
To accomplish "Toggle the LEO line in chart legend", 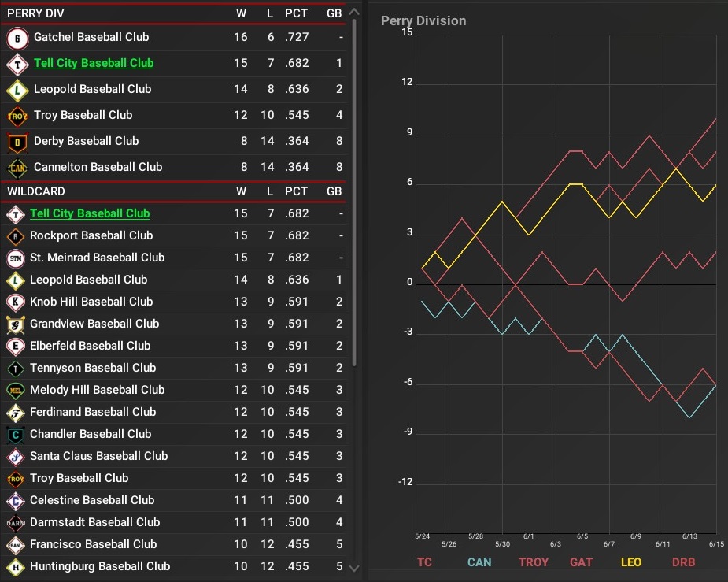I will pyautogui.click(x=630, y=562).
